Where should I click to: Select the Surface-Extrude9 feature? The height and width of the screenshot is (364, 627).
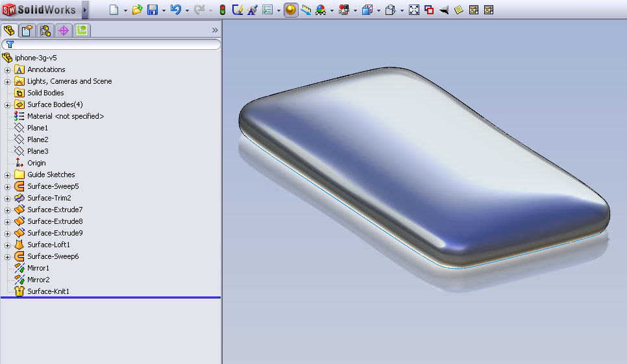click(x=55, y=233)
